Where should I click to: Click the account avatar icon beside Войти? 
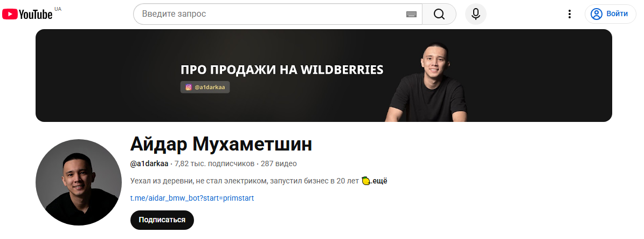(x=597, y=14)
